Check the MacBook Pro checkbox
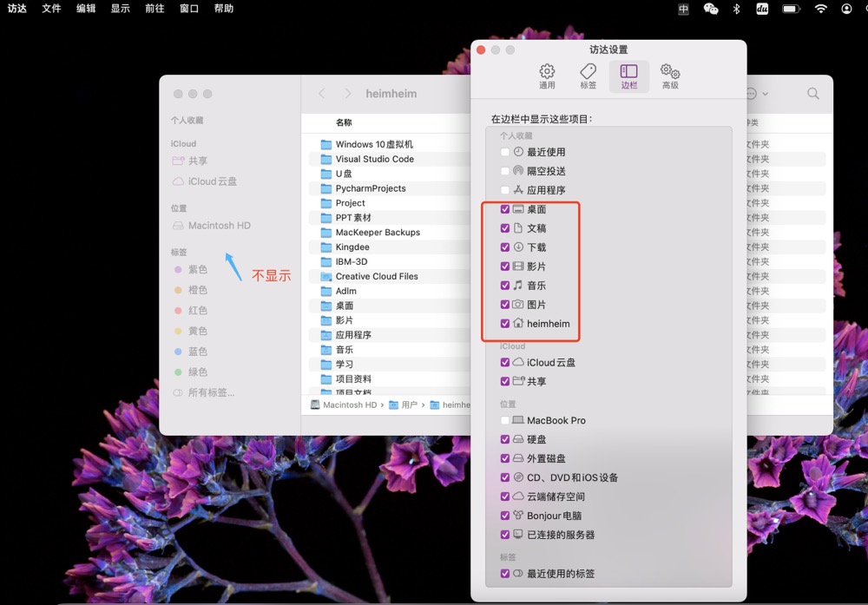This screenshot has height=605, width=868. [x=505, y=420]
